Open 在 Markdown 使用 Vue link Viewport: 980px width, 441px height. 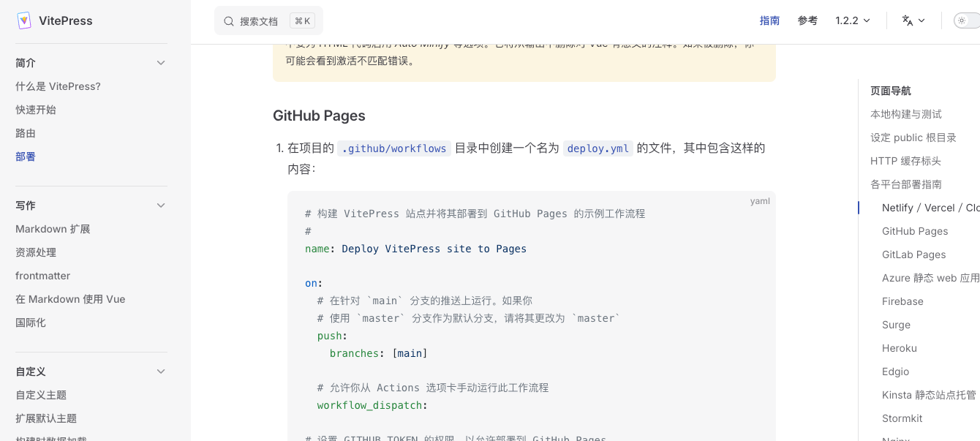click(x=70, y=299)
